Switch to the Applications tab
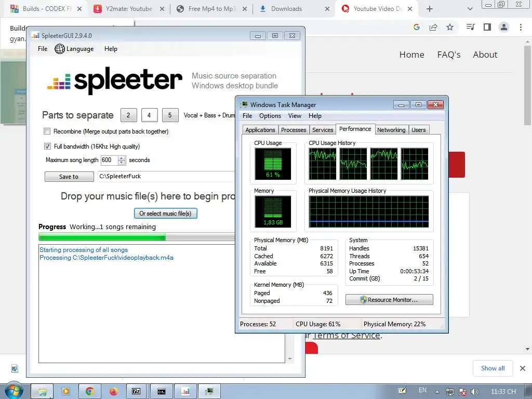The height and width of the screenshot is (399, 532). pos(260,130)
